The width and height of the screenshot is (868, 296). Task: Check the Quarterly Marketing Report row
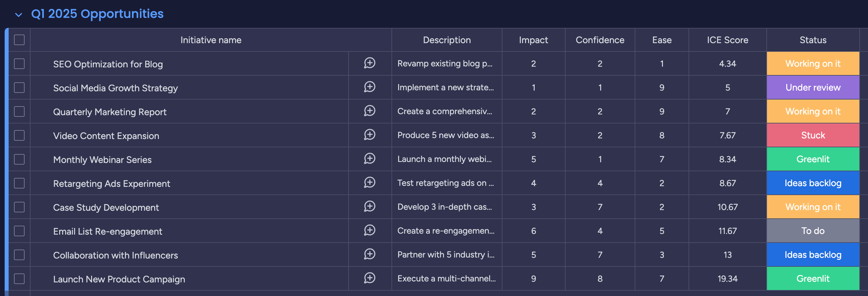pos(19,111)
